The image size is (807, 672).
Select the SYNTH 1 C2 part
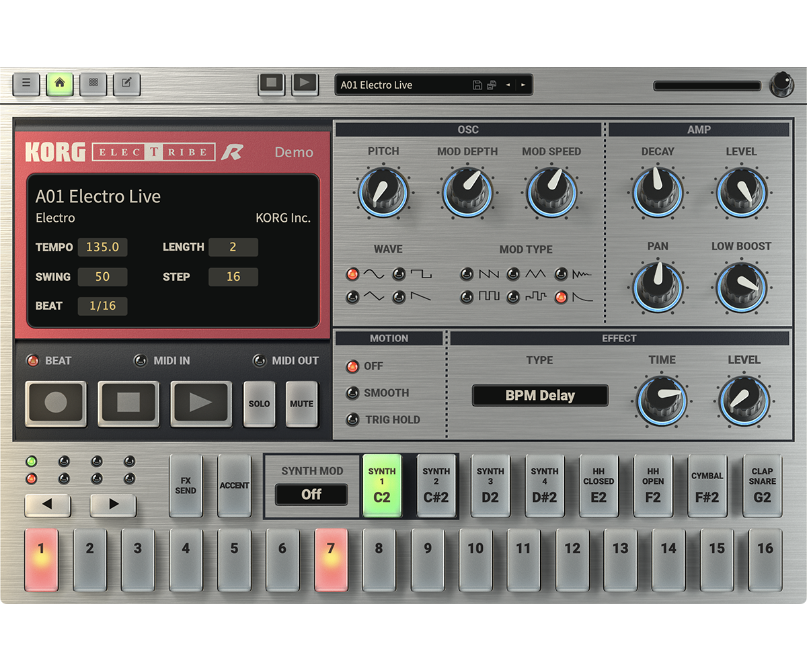tap(382, 485)
